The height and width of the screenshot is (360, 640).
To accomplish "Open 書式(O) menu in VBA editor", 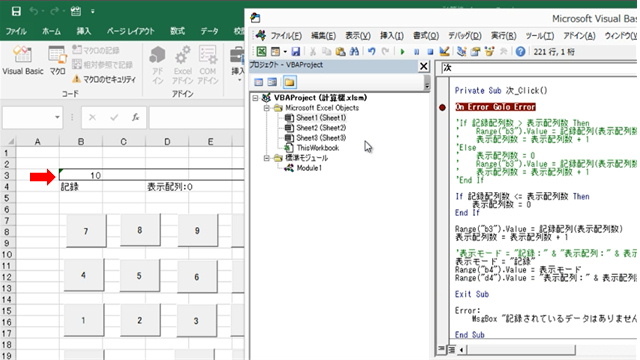I will 426,36.
